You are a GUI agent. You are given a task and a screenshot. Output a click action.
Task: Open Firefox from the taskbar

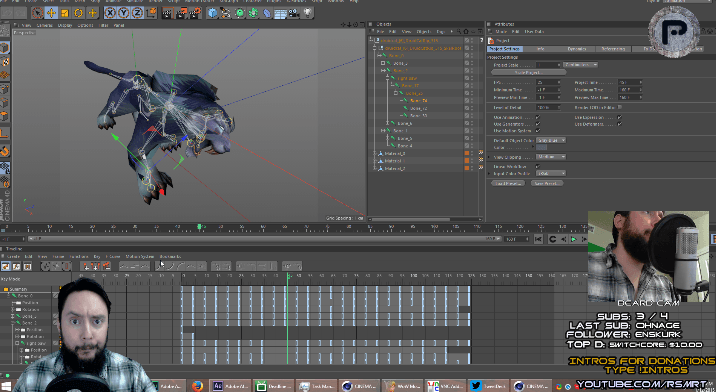(x=197, y=385)
